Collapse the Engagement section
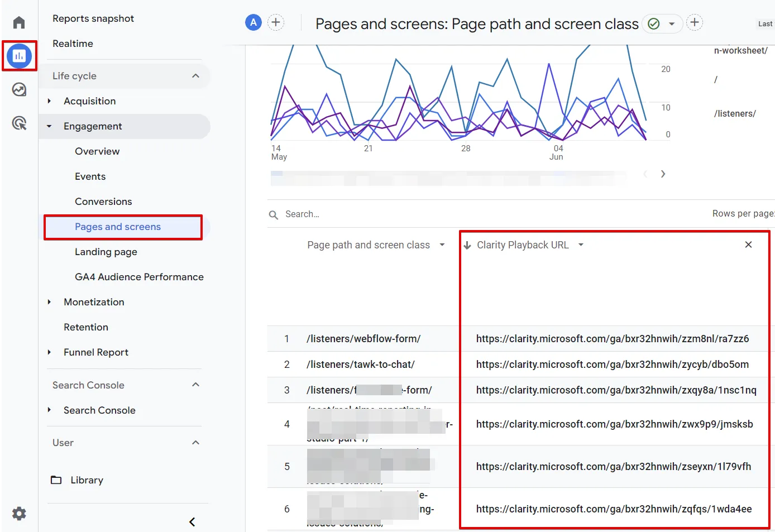The image size is (775, 532). (x=49, y=126)
